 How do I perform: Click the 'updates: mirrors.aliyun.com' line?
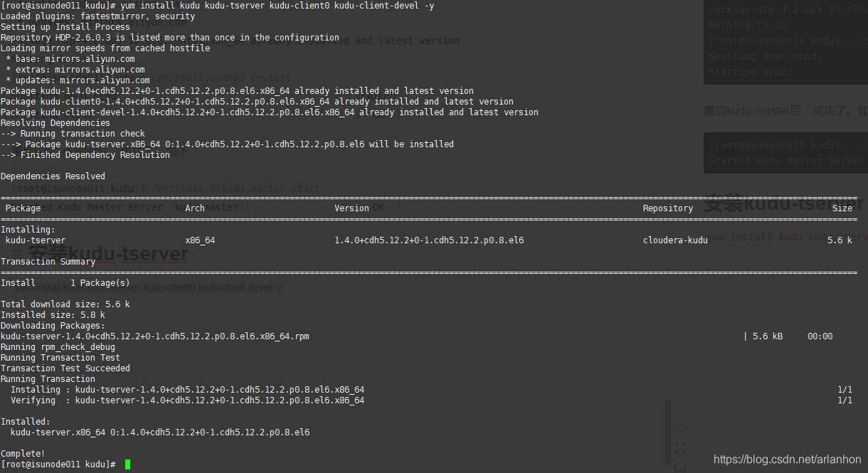(78, 80)
